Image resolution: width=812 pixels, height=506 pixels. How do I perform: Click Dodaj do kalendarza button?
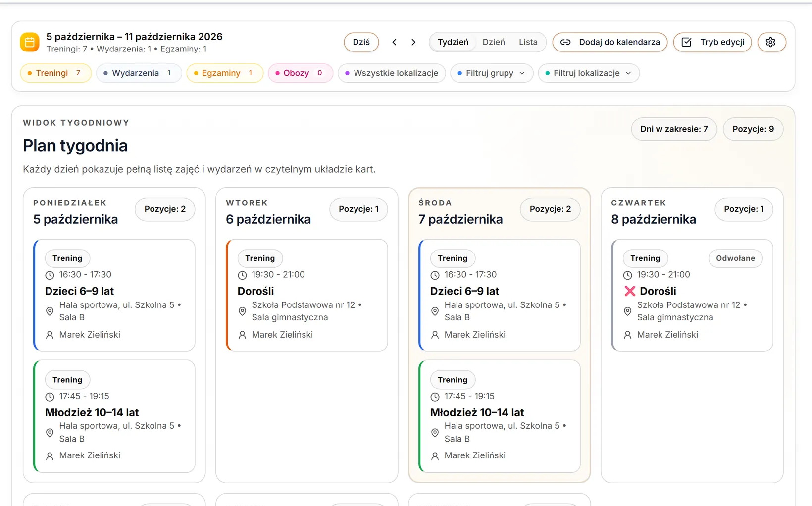coord(610,42)
